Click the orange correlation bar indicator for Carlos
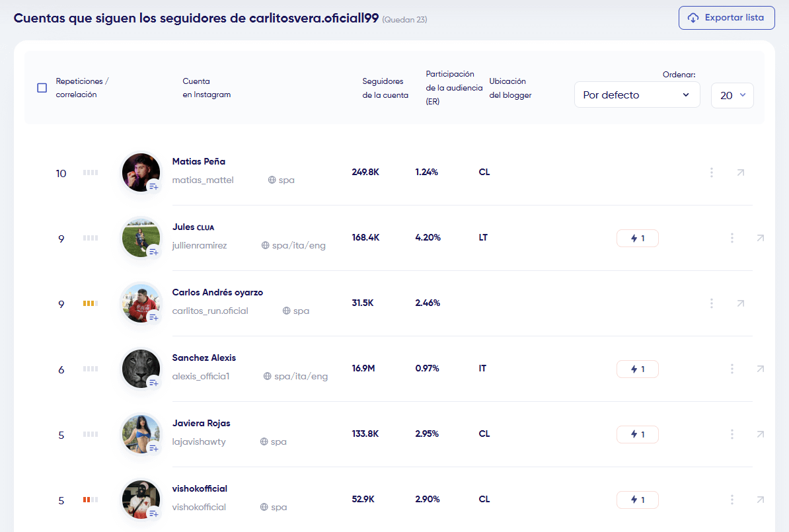The height and width of the screenshot is (532, 789). [91, 303]
